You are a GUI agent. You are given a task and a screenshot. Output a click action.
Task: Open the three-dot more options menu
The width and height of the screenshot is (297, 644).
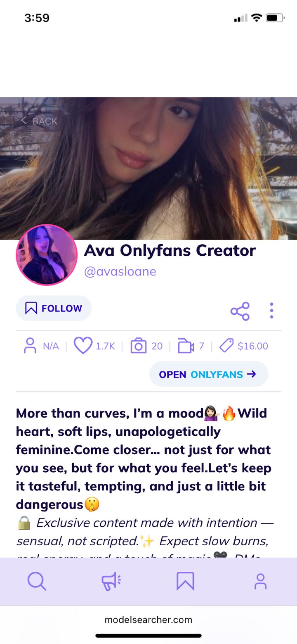pyautogui.click(x=271, y=311)
